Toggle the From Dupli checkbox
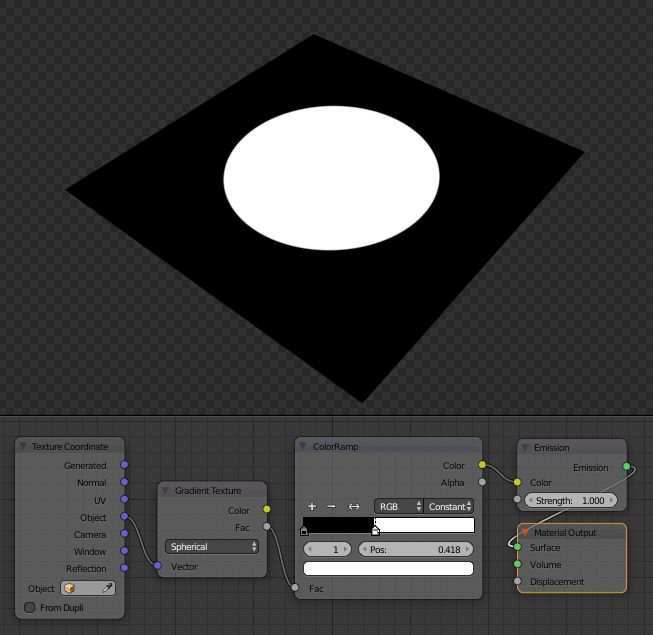The width and height of the screenshot is (653, 635). click(30, 608)
